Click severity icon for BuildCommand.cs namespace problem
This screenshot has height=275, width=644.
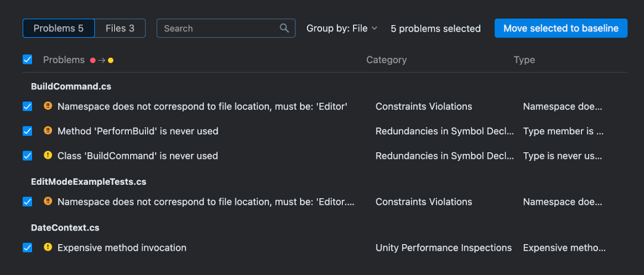48,106
